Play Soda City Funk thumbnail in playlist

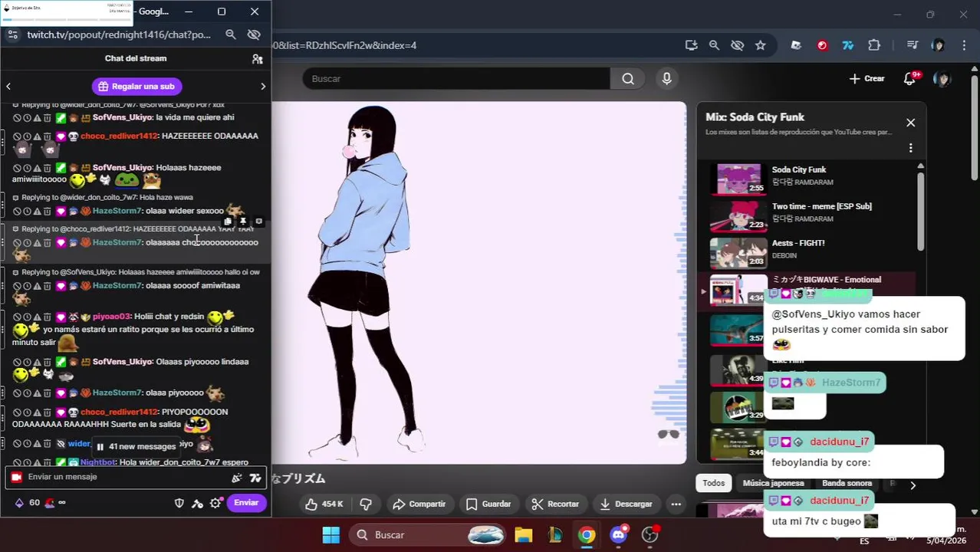pos(738,179)
